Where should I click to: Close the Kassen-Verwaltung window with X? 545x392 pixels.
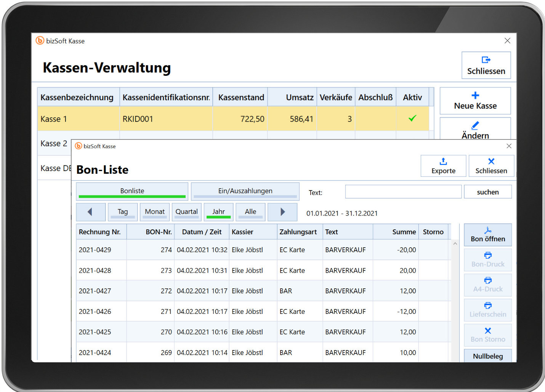click(507, 41)
